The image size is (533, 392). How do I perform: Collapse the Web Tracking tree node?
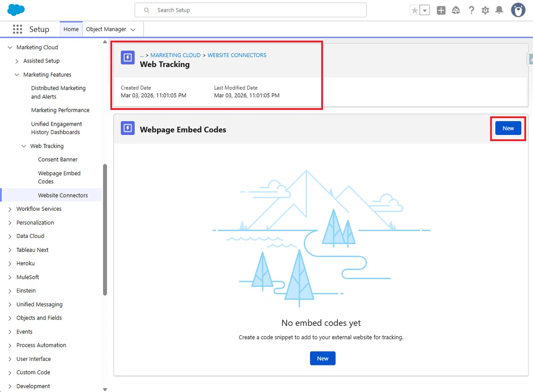(24, 146)
